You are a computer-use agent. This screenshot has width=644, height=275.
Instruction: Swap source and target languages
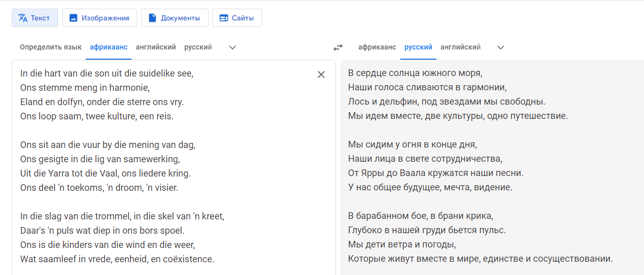pyautogui.click(x=338, y=47)
